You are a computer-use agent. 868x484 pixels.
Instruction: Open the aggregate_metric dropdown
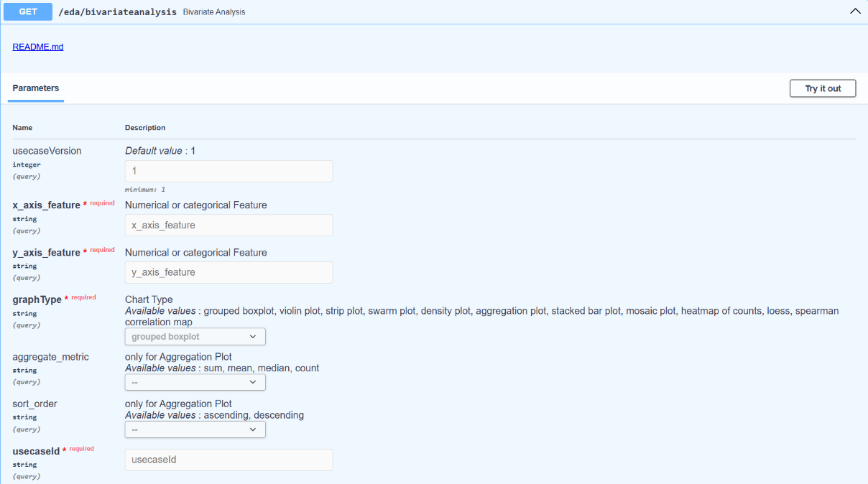point(195,382)
